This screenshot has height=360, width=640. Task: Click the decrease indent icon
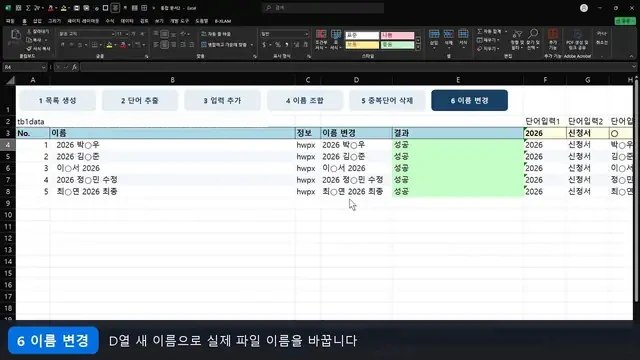point(183,45)
